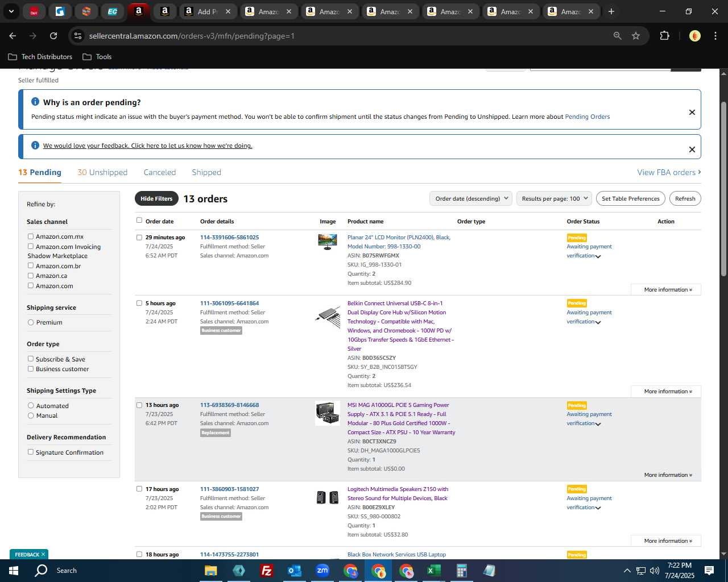Click the Logitech speakers product thumbnail
This screenshot has width=728, height=582.
pyautogui.click(x=328, y=498)
